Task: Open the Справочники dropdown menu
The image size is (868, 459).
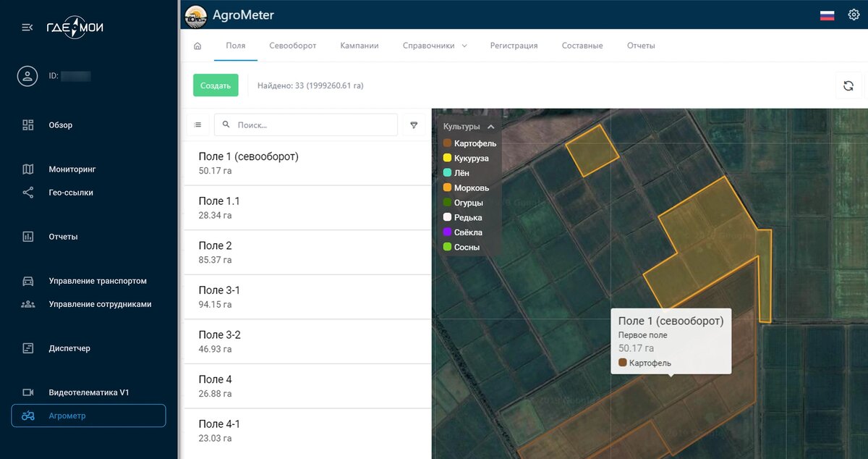Action: click(x=435, y=46)
